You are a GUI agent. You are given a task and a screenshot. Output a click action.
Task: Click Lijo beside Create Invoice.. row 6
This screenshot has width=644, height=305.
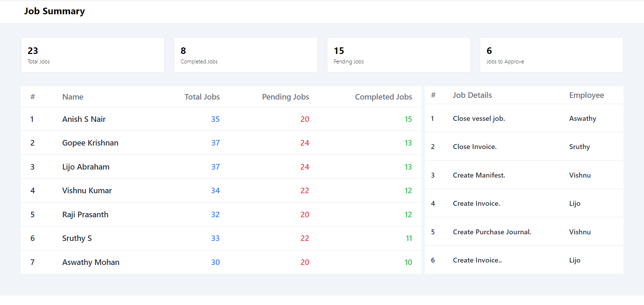575,260
